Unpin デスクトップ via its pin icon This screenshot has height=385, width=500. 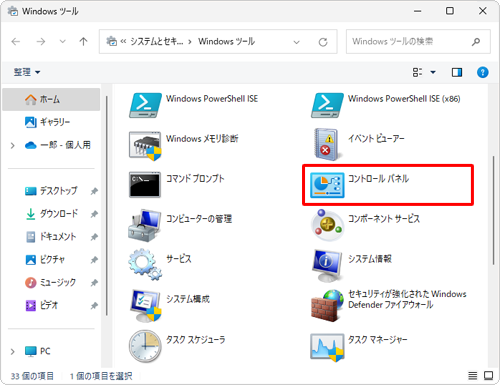[94, 191]
